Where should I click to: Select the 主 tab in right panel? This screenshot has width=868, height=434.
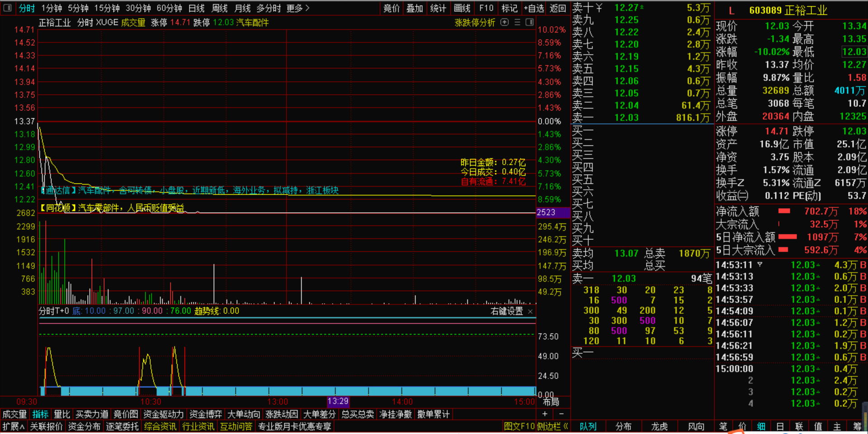(837, 426)
